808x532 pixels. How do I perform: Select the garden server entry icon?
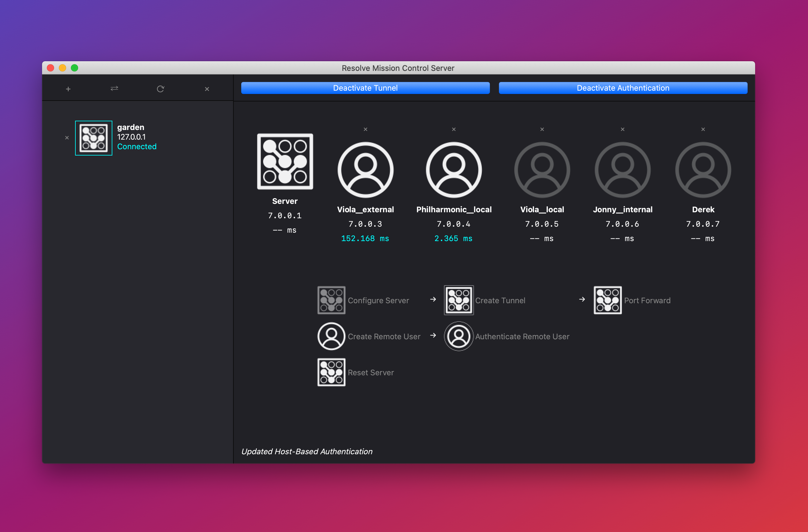click(x=94, y=138)
